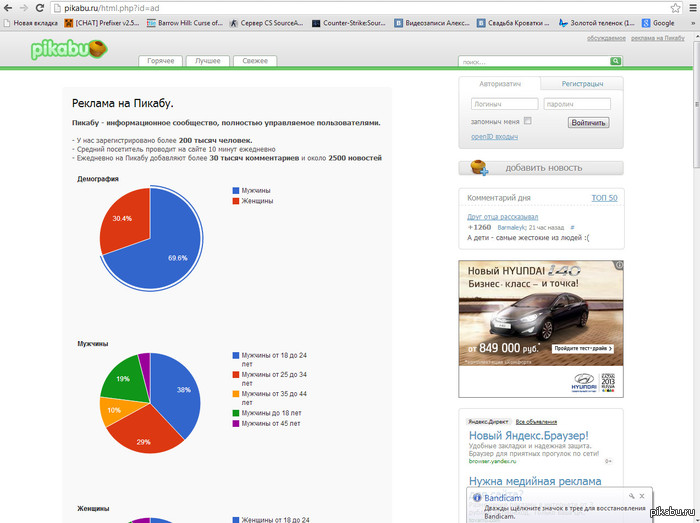Switch to the 'Горячее' tab
The width and height of the screenshot is (700, 523).
coord(160,61)
